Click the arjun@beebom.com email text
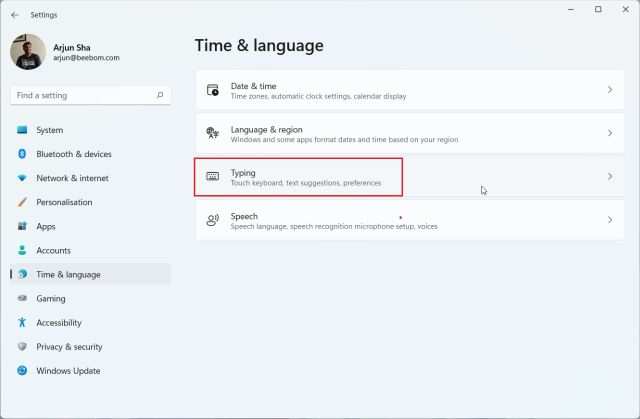 [x=86, y=58]
